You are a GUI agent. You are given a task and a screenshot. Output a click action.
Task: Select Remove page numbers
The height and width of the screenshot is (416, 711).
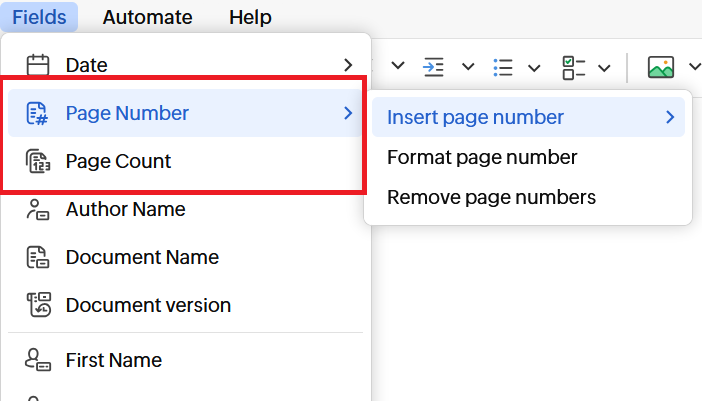[x=491, y=197]
